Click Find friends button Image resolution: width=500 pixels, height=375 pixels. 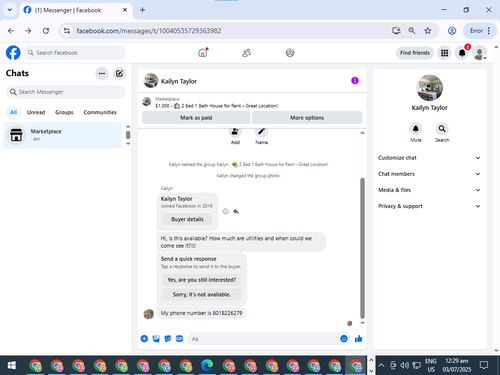pos(415,53)
